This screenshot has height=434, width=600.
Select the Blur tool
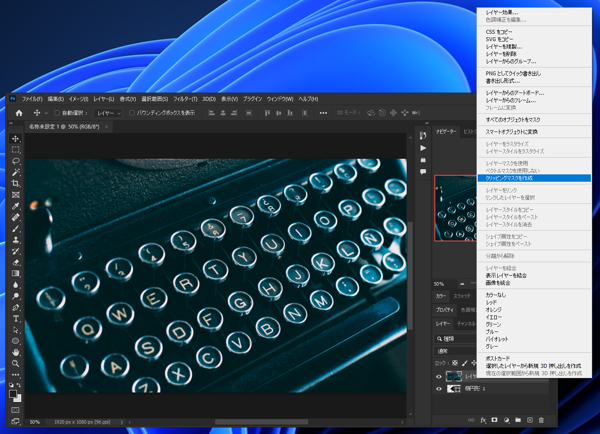click(x=16, y=285)
